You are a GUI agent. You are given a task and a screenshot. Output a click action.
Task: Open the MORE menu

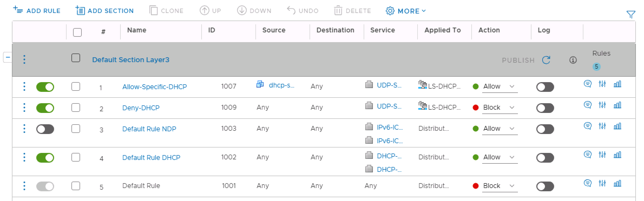pyautogui.click(x=405, y=11)
